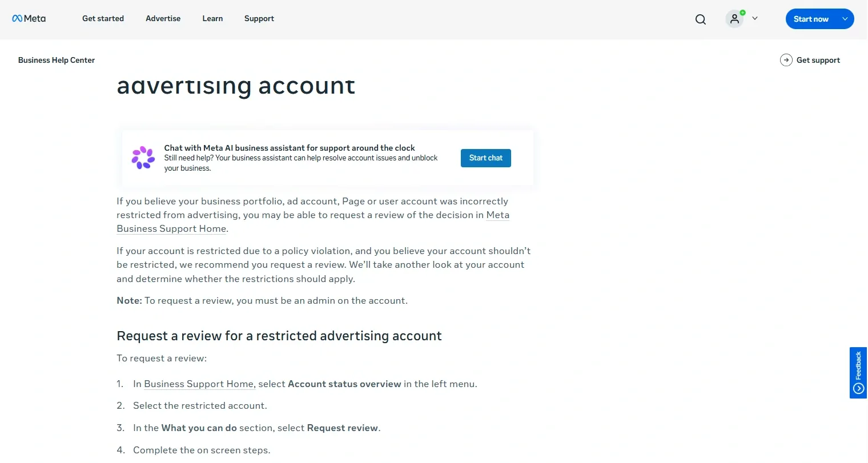Click the 'Account status overview' bold text

point(344,384)
